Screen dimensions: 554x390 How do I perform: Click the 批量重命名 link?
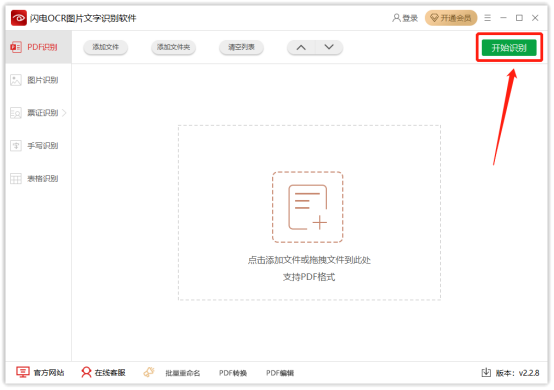coord(183,373)
